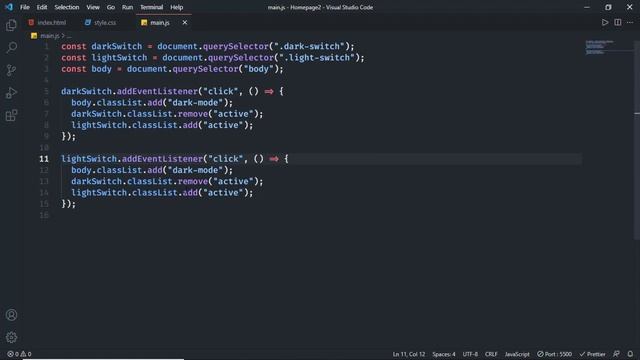Click the string ".light-switch" on line 2
This screenshot has width=640, height=360.
[x=317, y=58]
